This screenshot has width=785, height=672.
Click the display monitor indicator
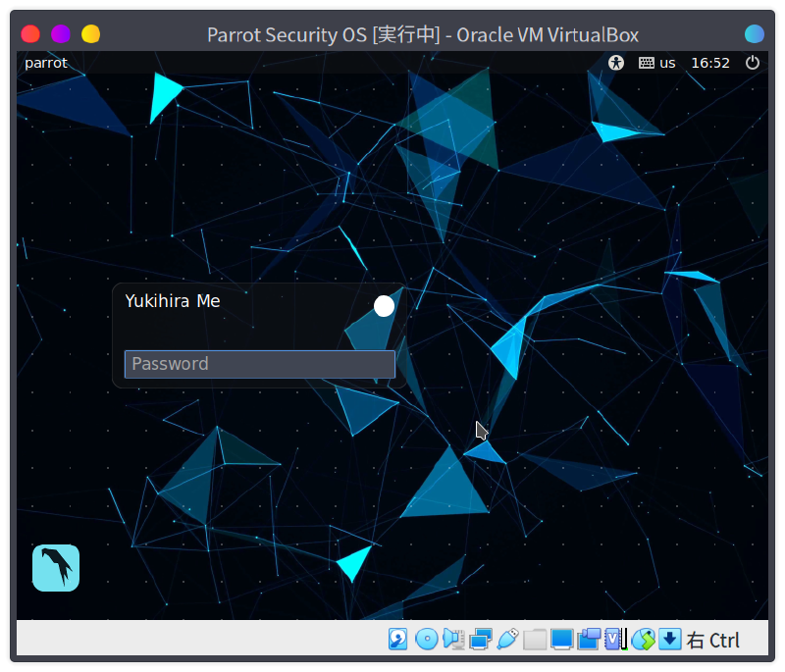click(x=561, y=640)
